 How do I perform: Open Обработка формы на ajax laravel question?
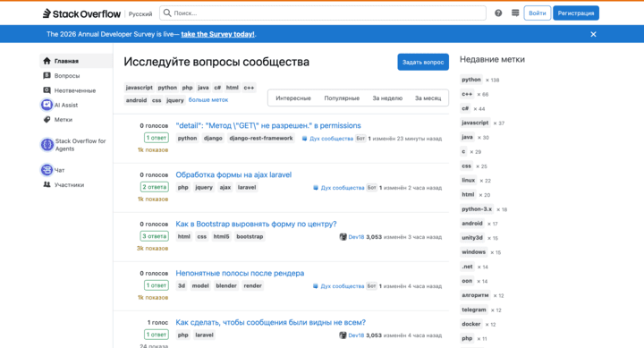[233, 174]
